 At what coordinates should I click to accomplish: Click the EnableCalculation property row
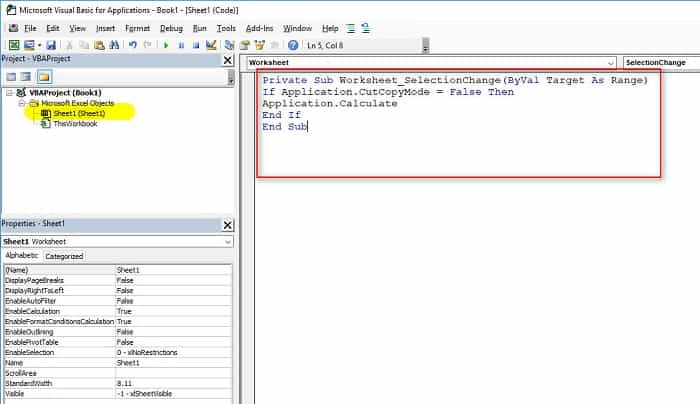coord(58,311)
